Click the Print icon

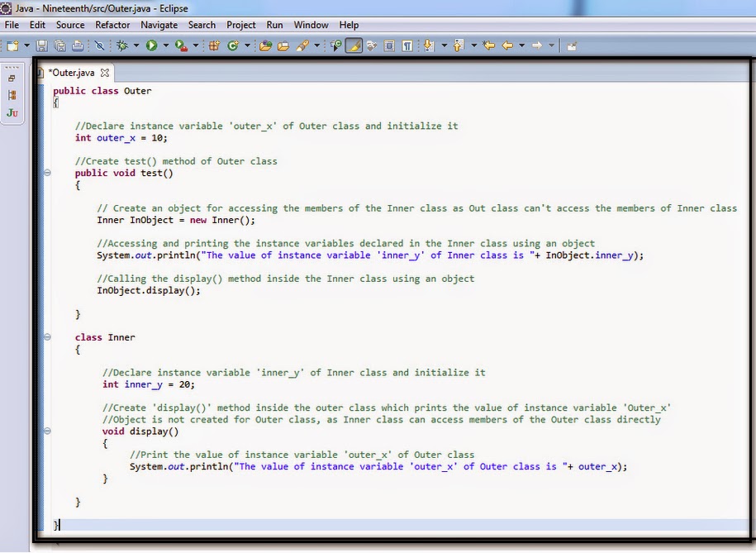78,45
